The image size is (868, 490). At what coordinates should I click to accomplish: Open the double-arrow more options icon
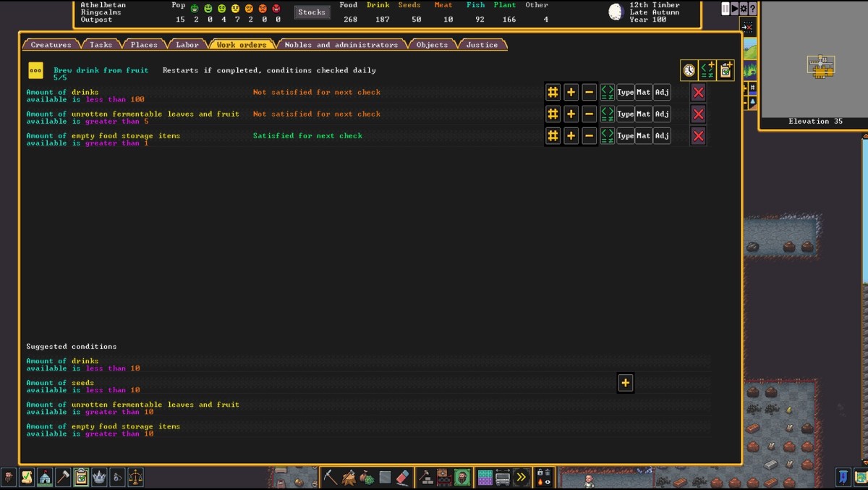point(521,477)
